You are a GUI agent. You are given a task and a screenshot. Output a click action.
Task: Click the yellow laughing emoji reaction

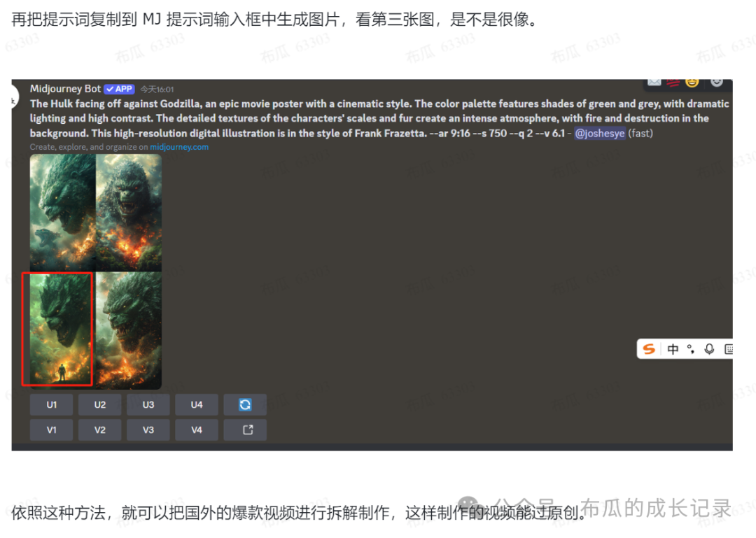tap(692, 83)
